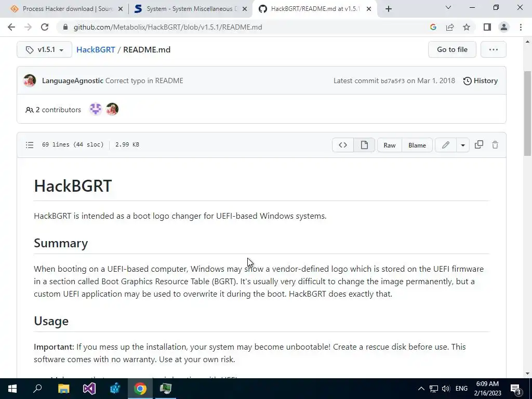532x399 pixels.
Task: Click the Usage heading
Action: click(x=51, y=321)
